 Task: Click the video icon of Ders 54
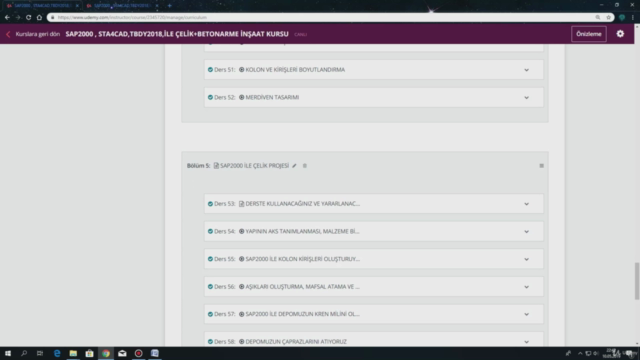point(241,231)
